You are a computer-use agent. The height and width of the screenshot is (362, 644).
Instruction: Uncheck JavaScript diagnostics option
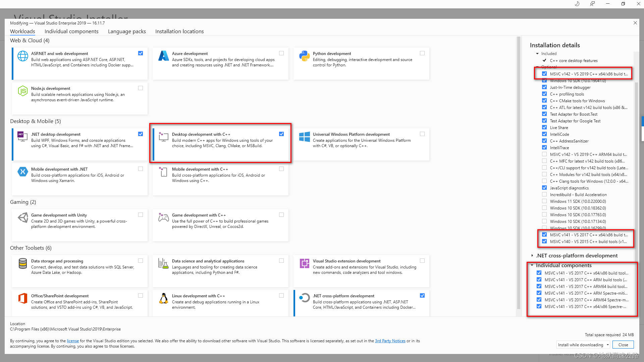[x=544, y=188]
